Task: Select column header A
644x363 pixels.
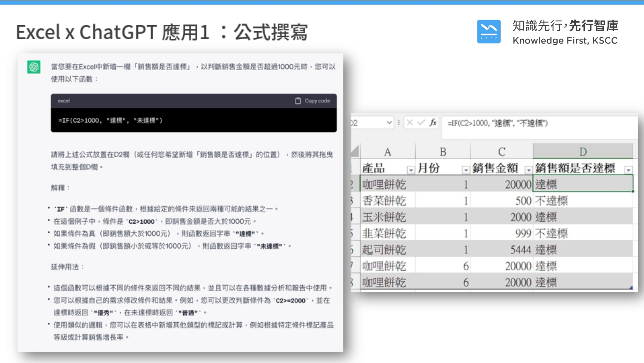Action: coord(388,152)
